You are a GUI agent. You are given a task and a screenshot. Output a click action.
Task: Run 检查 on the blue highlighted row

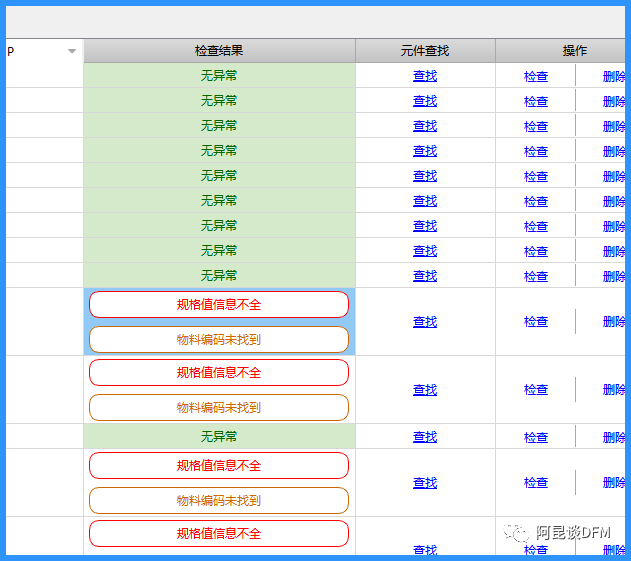tap(536, 322)
